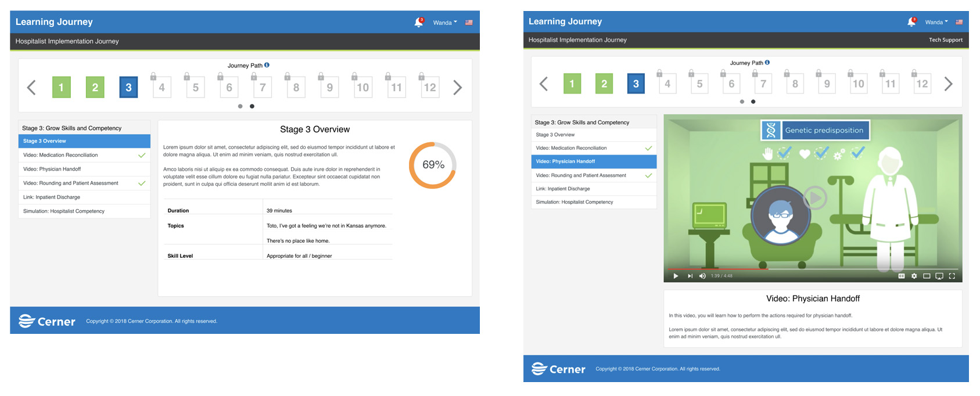This screenshot has width=980, height=396.
Task: Click Tech Support link
Action: coord(945,40)
